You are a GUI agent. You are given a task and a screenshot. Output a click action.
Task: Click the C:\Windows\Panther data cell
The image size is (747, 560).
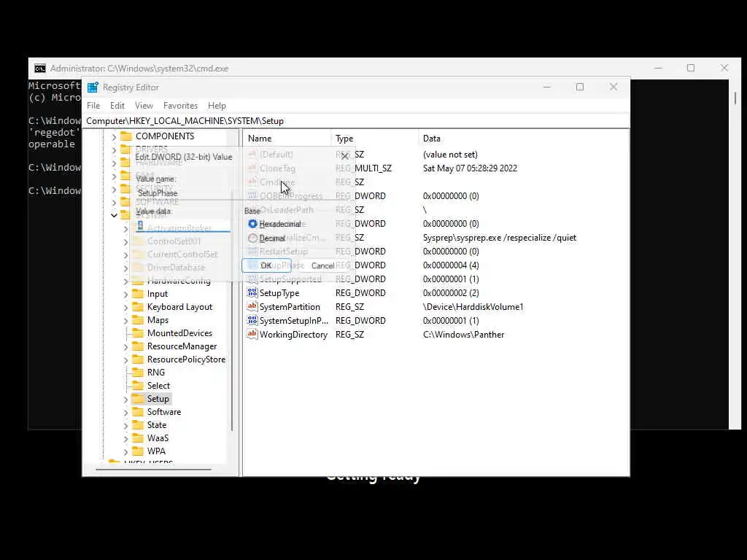[463, 334]
